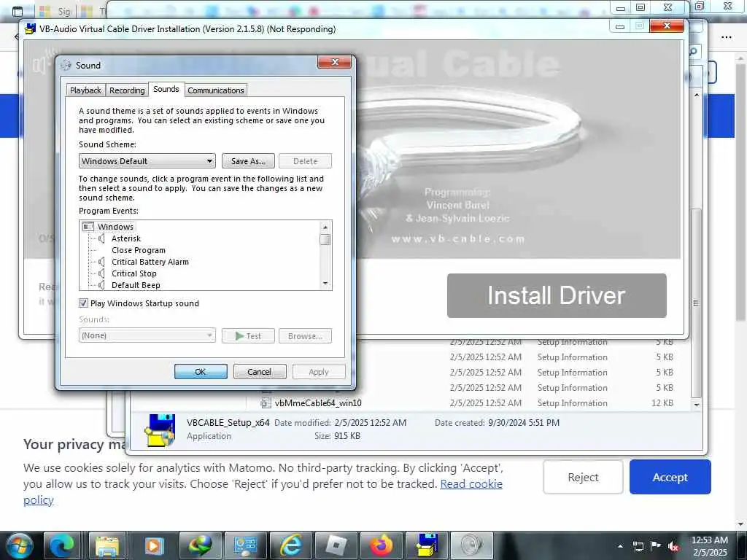Select the Sound speaker taskbar icon
The width and height of the screenshot is (747, 560).
(472, 545)
